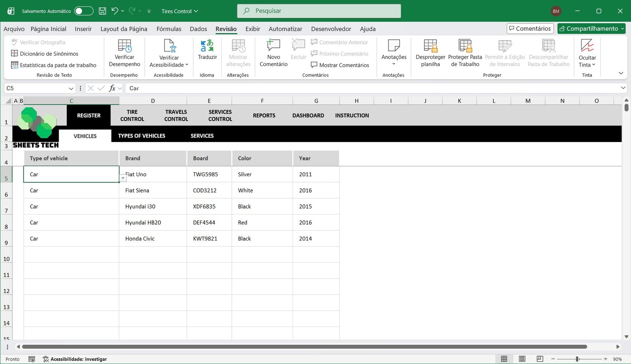
Task: Toggle Salvamento Automático switch
Action: tap(84, 11)
